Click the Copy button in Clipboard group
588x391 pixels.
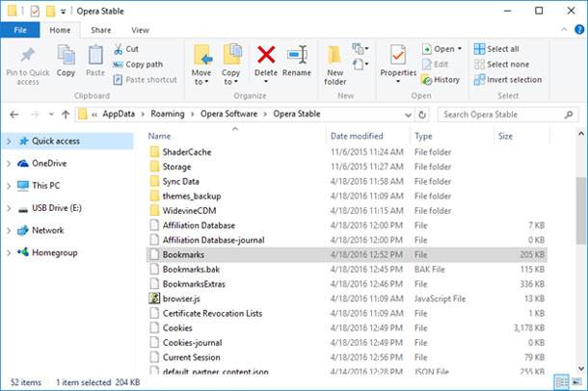[66, 61]
